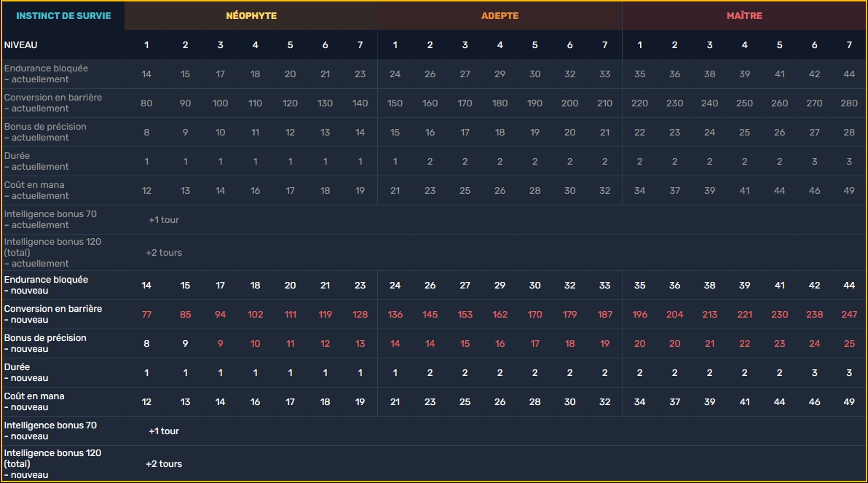Screen dimensions: 868x483
Task: Click level 1 header under ADEPTE
Action: pyautogui.click(x=395, y=45)
